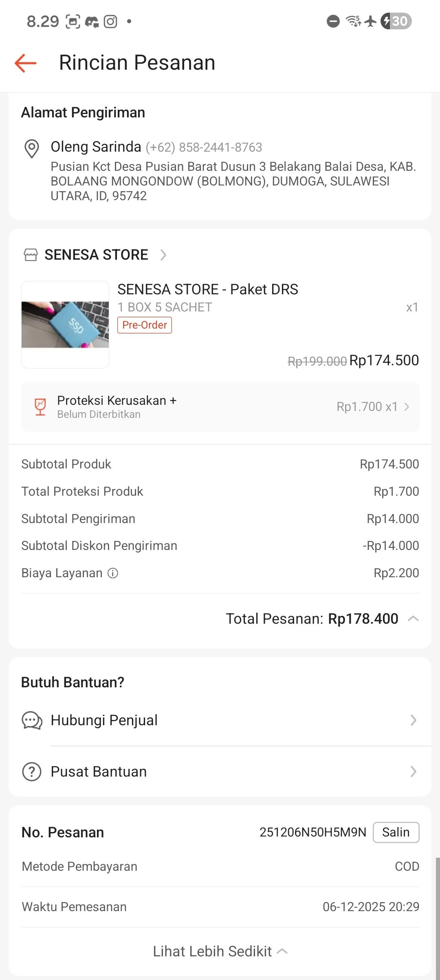
Task: Open SENESA STORE page via chevron
Action: coord(163,255)
